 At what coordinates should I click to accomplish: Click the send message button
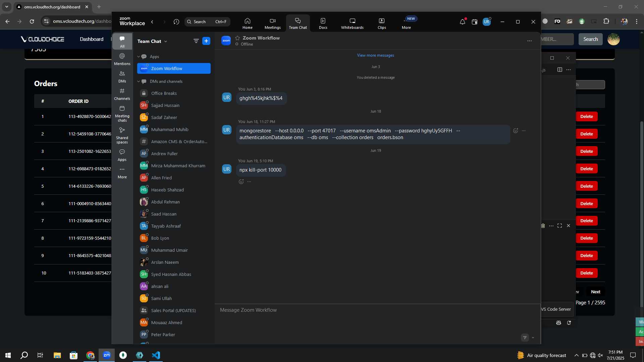pos(525,338)
